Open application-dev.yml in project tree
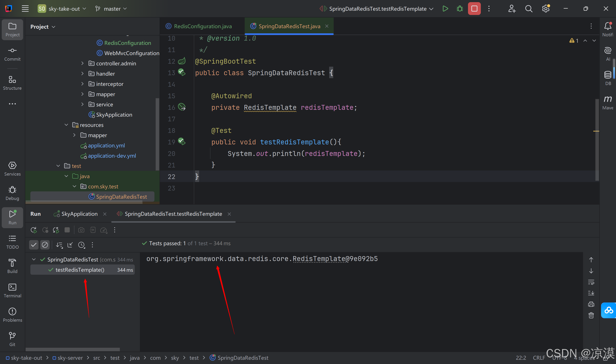 tap(112, 156)
